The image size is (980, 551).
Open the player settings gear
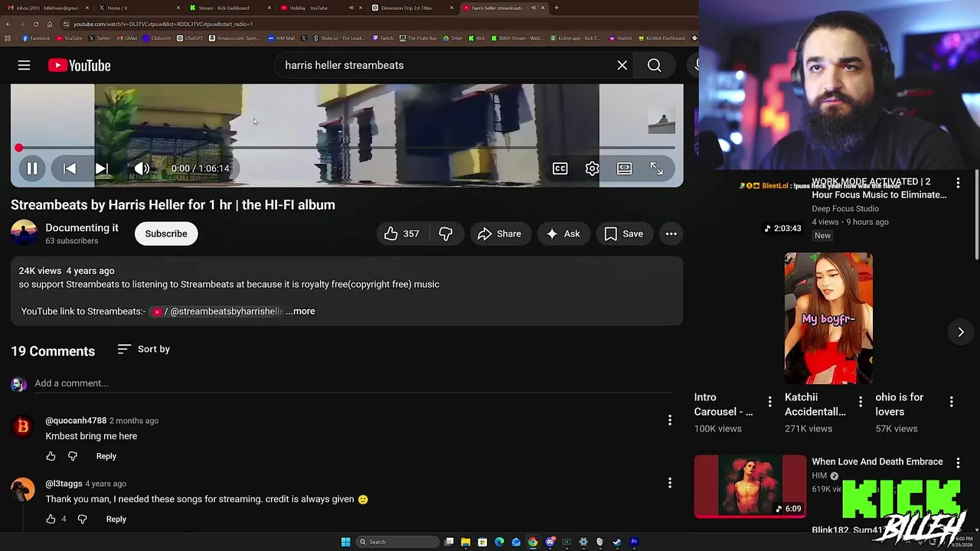click(592, 168)
